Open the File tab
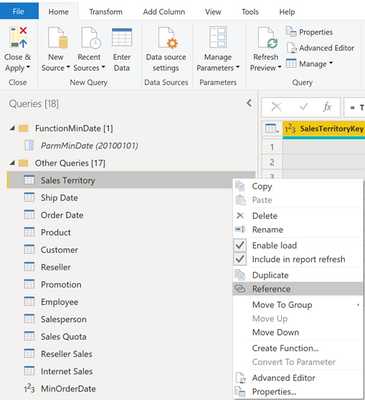 coord(19,11)
